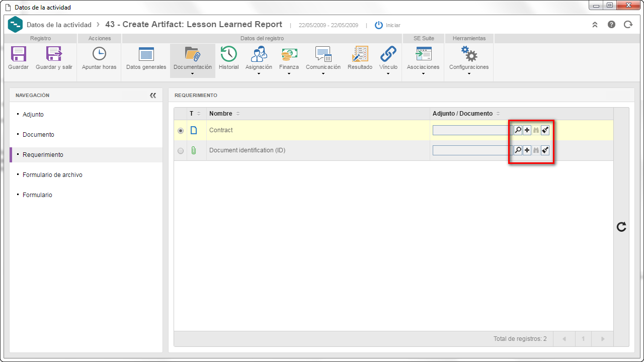The image size is (644, 362).
Task: Click the Guardar save icon
Action: click(x=19, y=54)
